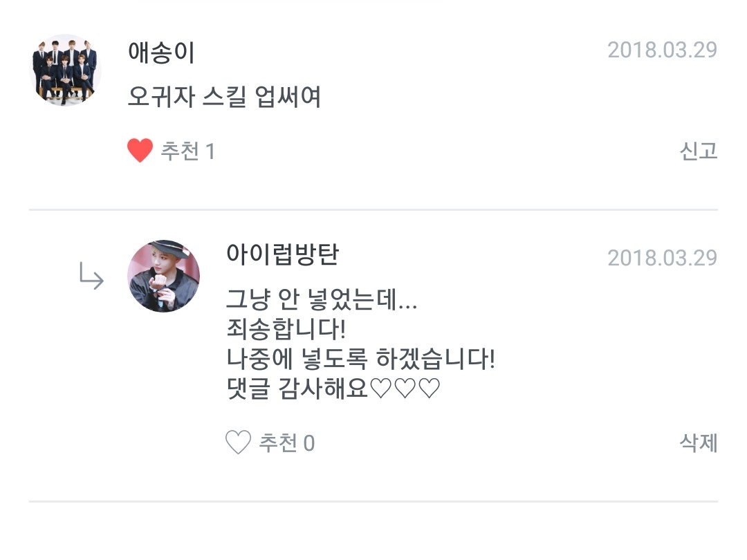This screenshot has width=747, height=560.
Task: Open 아이럽방탄's profile picture
Action: (x=164, y=277)
